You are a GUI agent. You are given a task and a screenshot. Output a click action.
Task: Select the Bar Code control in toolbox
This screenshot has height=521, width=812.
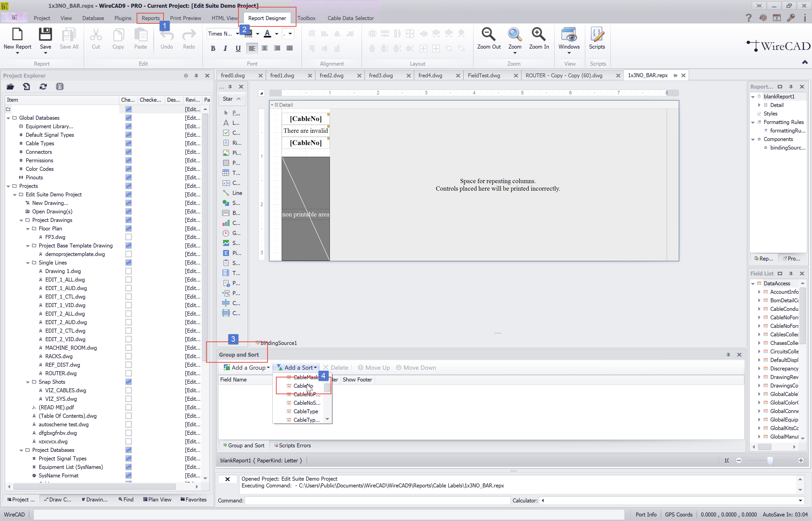pyautogui.click(x=232, y=213)
